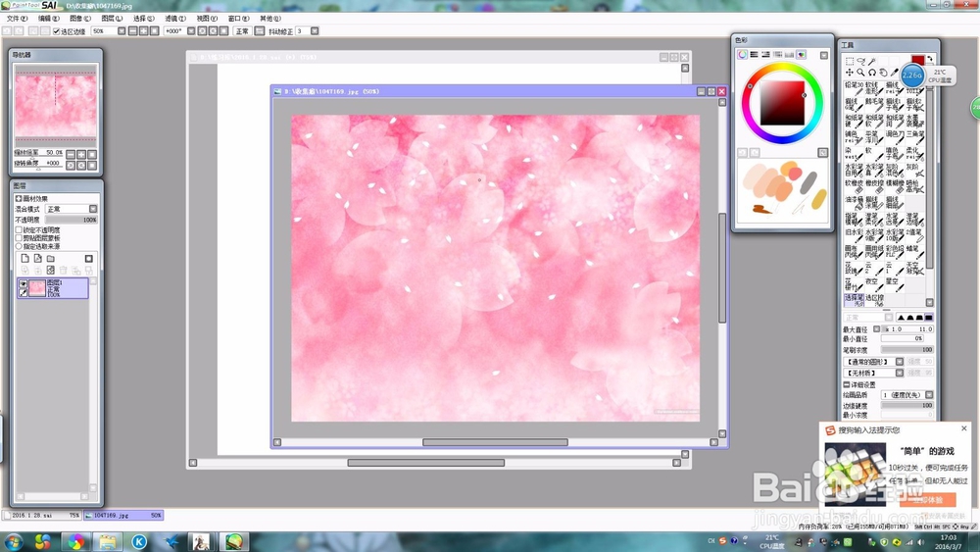Swap foreground and background colors
Viewport: 980px width, 552px height.
click(x=929, y=58)
